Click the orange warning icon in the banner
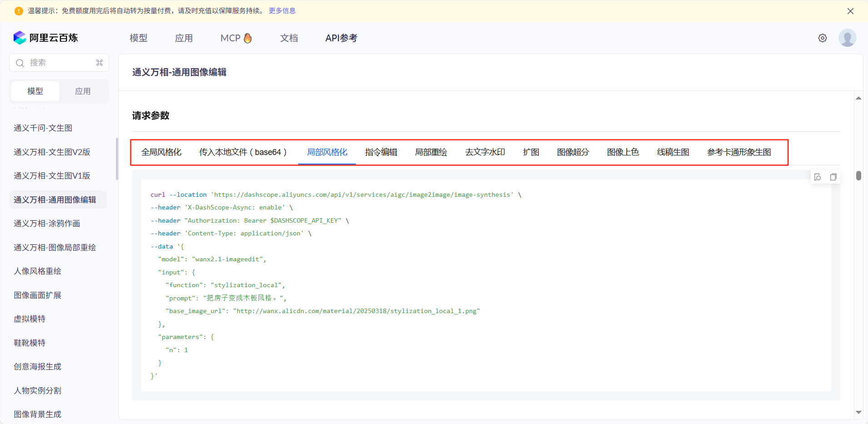This screenshot has width=868, height=424. coord(19,11)
